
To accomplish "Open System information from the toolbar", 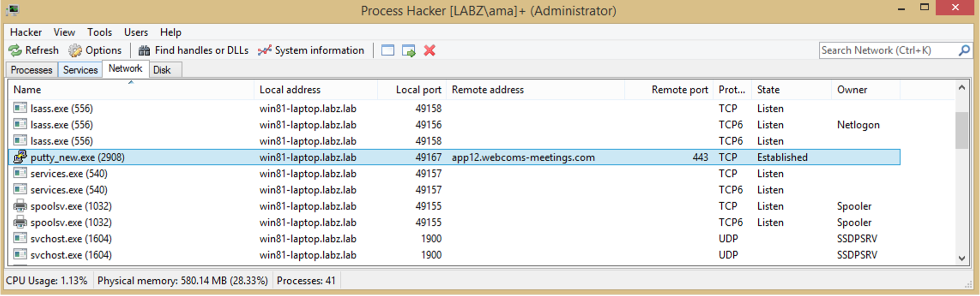I will click(264, 50).
